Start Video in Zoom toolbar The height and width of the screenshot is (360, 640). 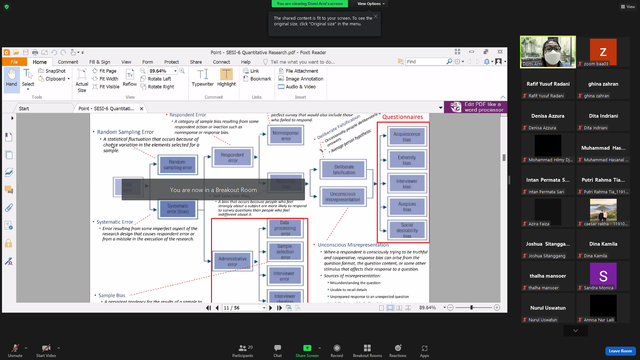tap(46, 350)
